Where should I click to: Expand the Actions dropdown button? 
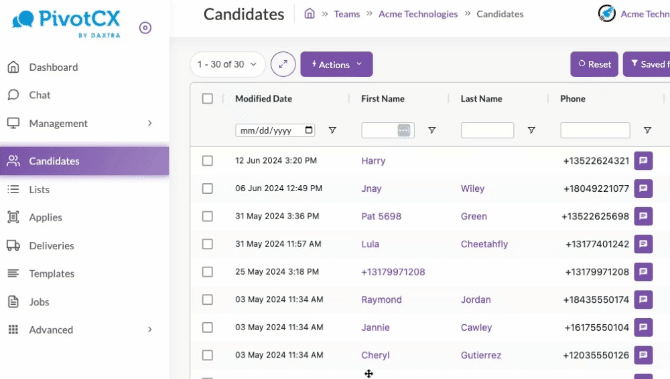point(336,65)
